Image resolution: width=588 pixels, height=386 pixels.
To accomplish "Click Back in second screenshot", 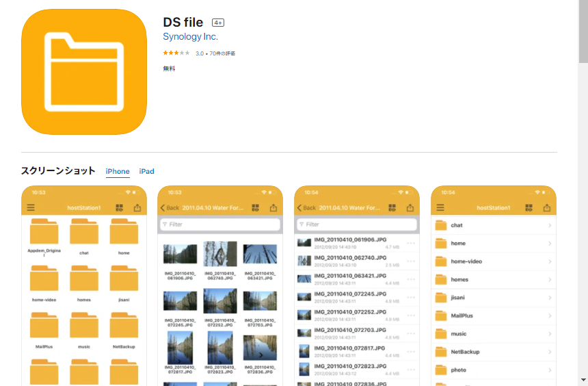I will tap(170, 207).
